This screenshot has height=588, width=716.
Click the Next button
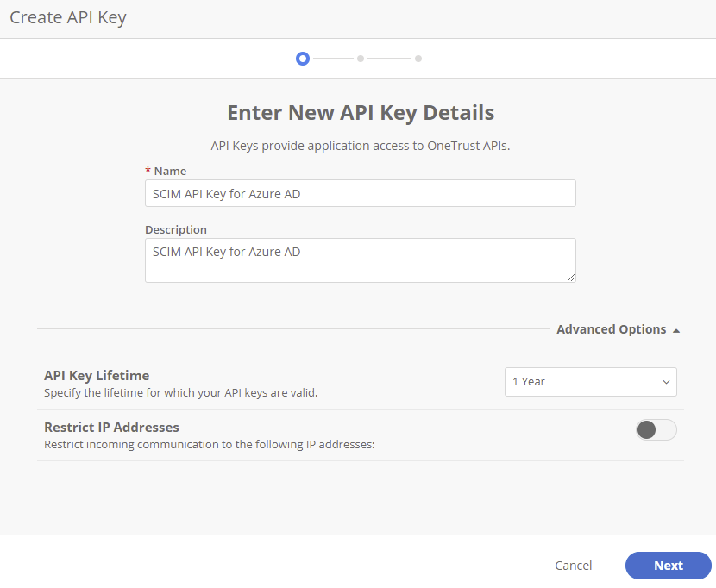pos(669,566)
